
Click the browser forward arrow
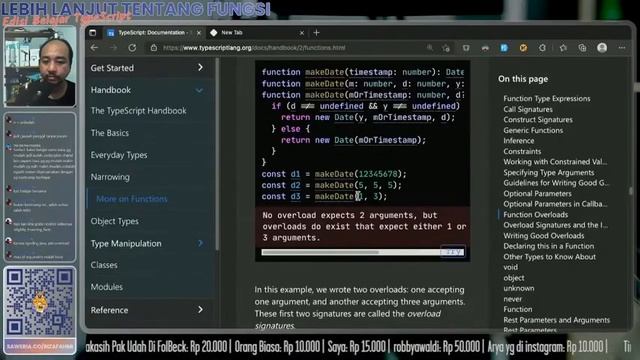pyautogui.click(x=113, y=48)
